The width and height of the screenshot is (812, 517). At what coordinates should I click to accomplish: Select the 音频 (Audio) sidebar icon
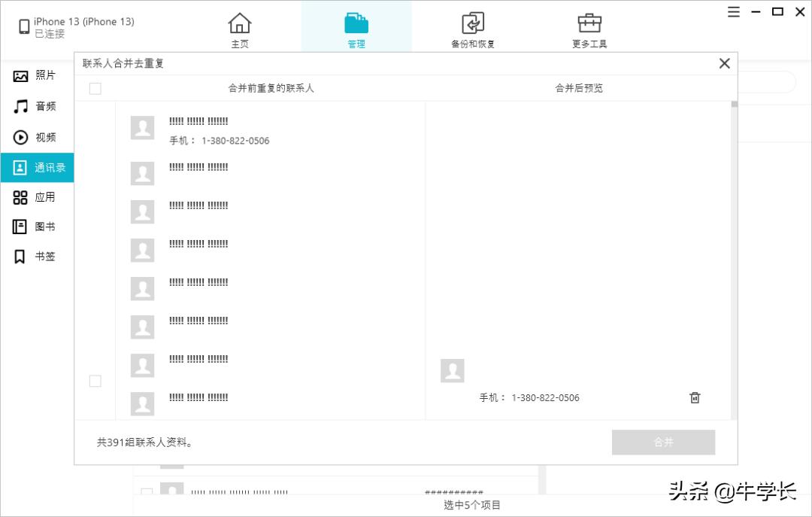click(x=36, y=105)
